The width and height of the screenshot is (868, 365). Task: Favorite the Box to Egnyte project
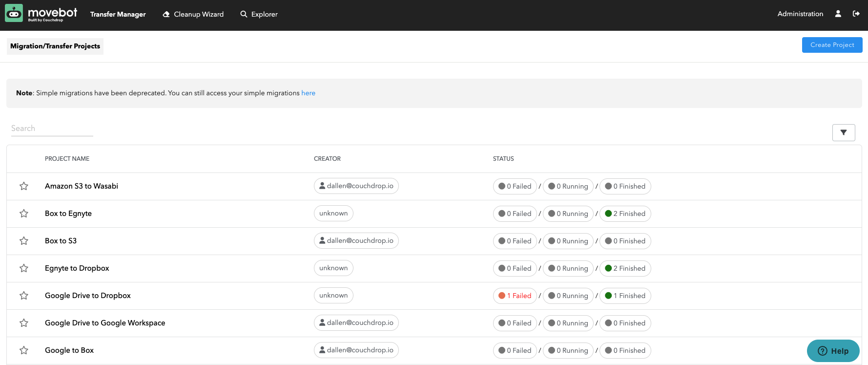24,214
